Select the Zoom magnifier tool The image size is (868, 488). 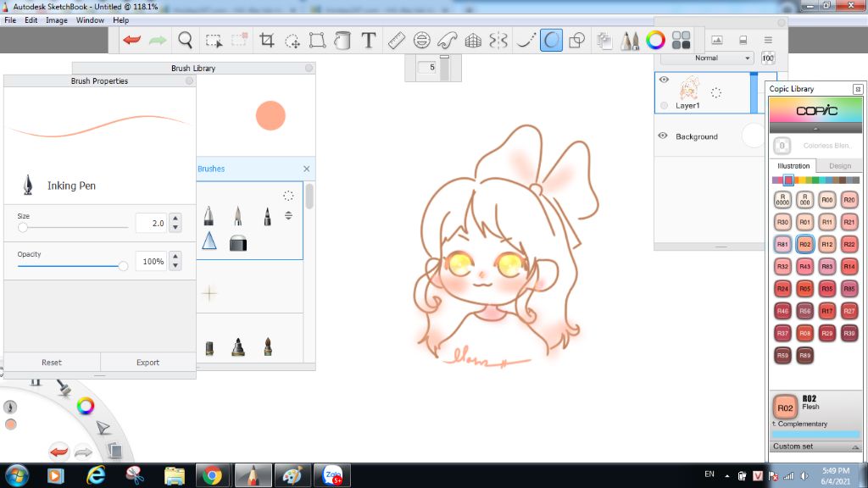click(x=186, y=40)
